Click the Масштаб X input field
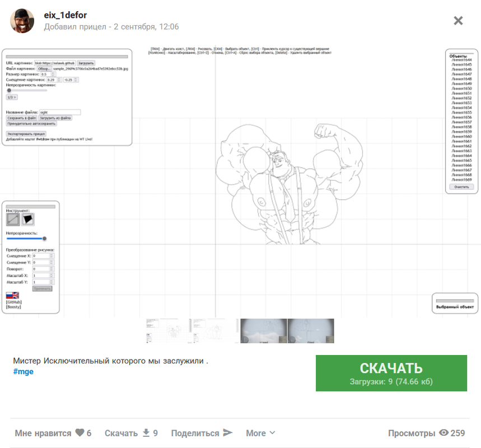The width and height of the screenshot is (481, 448). 43,276
